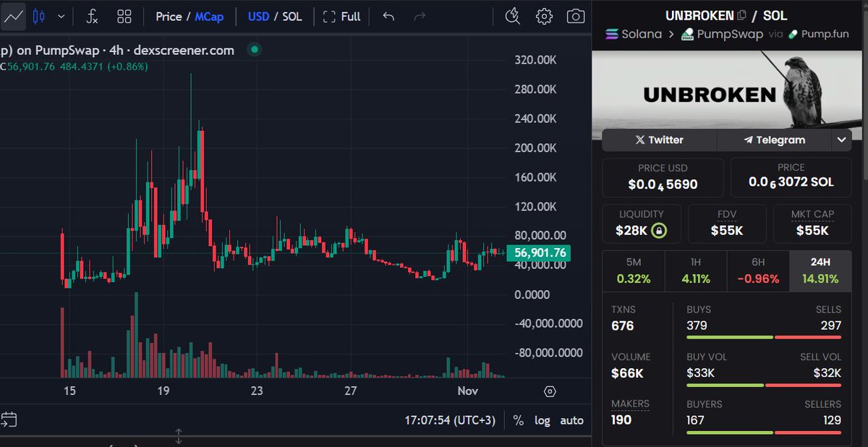Select USD as chart currency

(258, 16)
